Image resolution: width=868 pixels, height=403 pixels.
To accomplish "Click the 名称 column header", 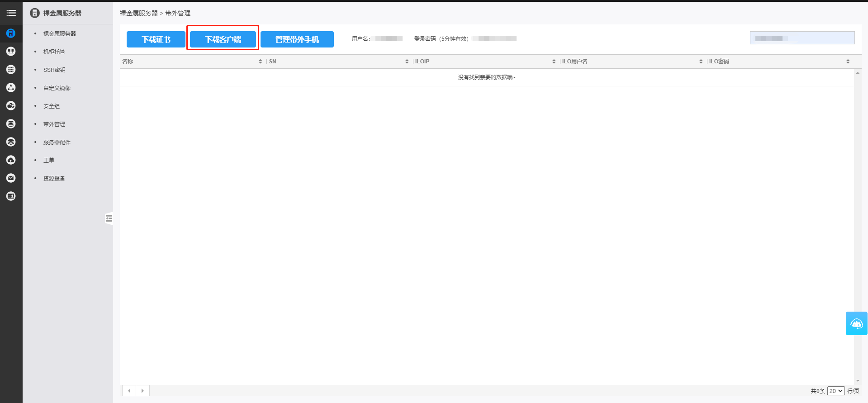I will pos(128,62).
